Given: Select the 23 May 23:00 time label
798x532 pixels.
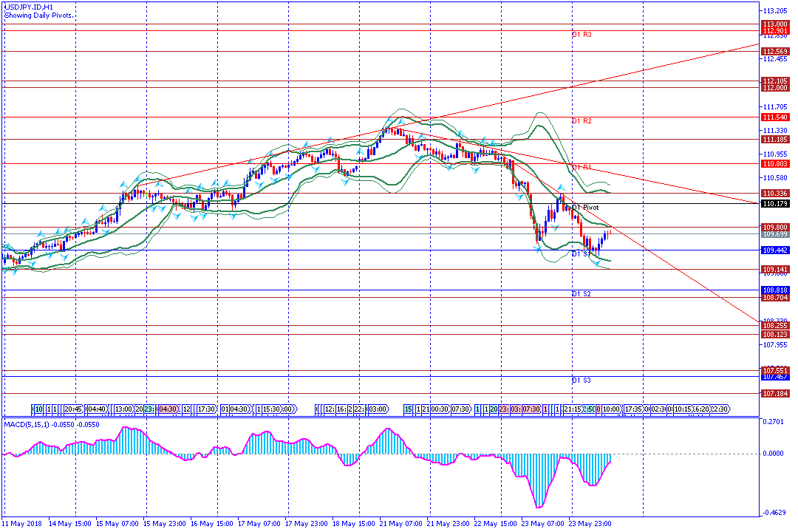Looking at the screenshot, I should click(x=590, y=524).
